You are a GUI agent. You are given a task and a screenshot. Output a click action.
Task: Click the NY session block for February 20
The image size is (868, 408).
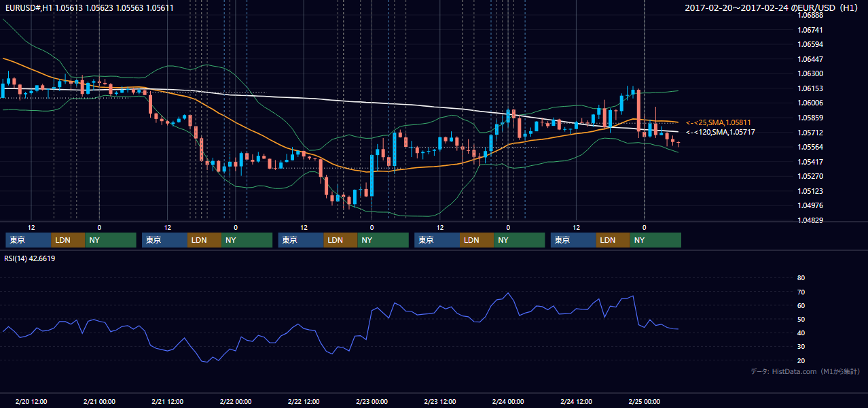[111, 240]
